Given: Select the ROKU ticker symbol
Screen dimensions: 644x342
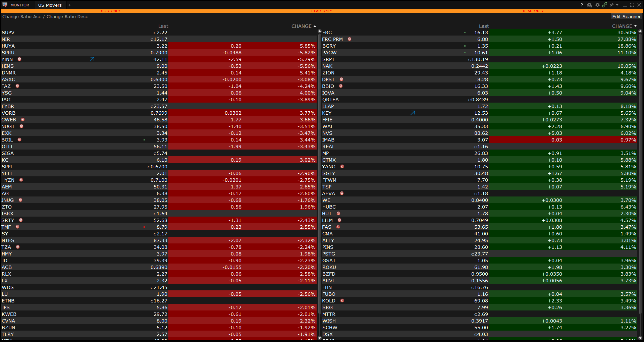Looking at the screenshot, I should click(x=329, y=267).
